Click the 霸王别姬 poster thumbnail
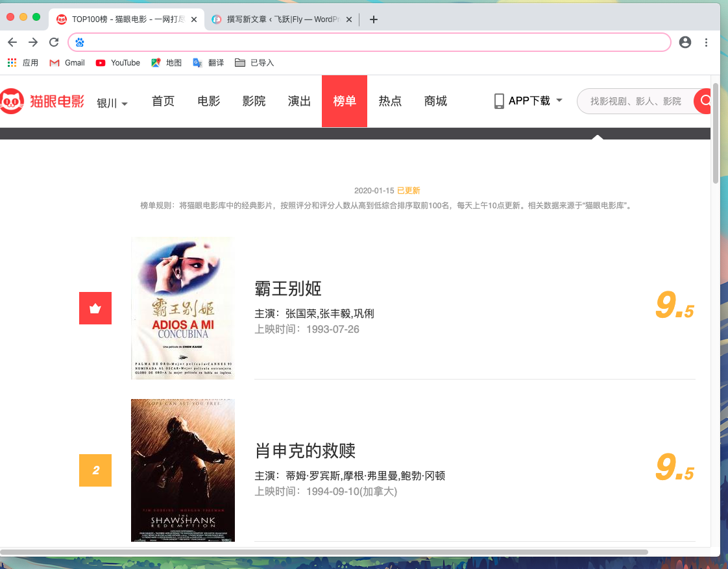 (182, 308)
